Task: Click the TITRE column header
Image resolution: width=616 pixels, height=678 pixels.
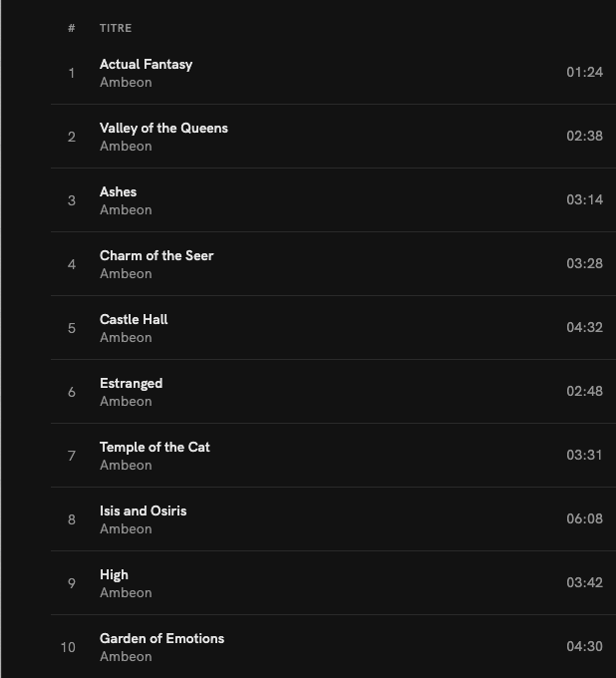Action: click(116, 28)
